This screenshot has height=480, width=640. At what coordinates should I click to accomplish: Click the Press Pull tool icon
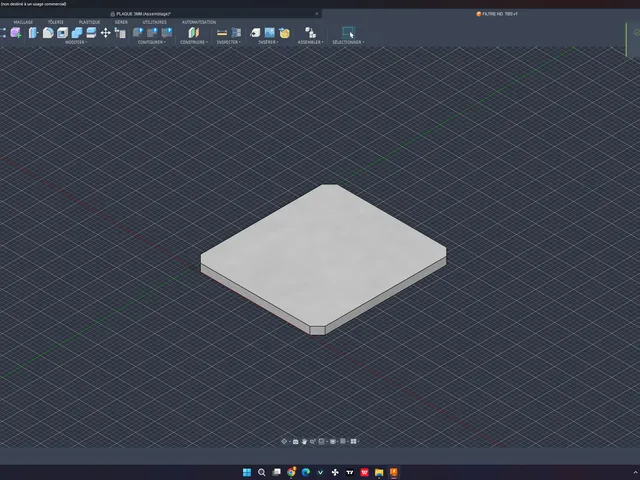(33, 33)
